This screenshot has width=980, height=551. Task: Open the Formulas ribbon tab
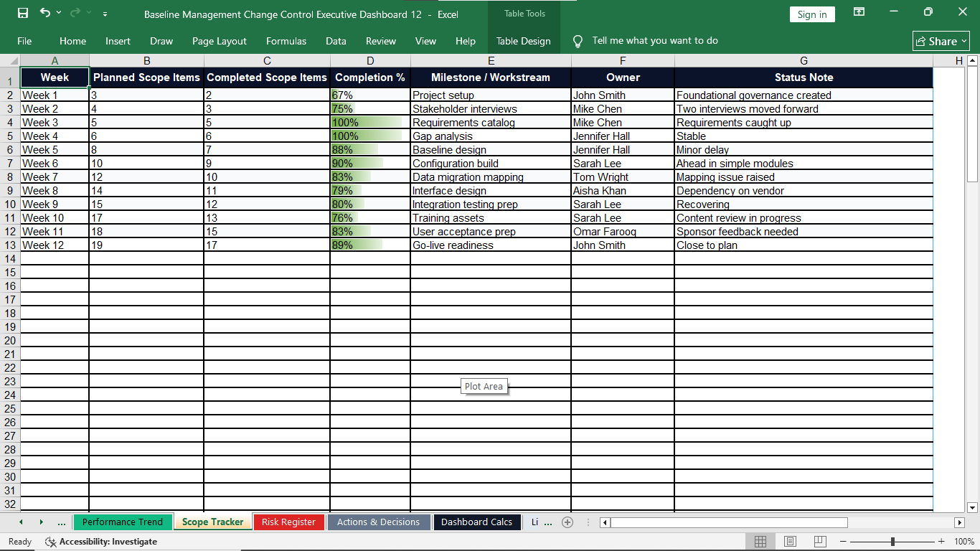point(286,41)
